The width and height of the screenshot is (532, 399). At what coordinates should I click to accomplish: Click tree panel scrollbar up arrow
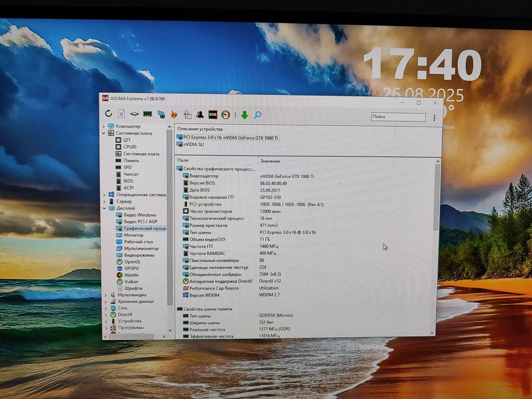pos(169,127)
